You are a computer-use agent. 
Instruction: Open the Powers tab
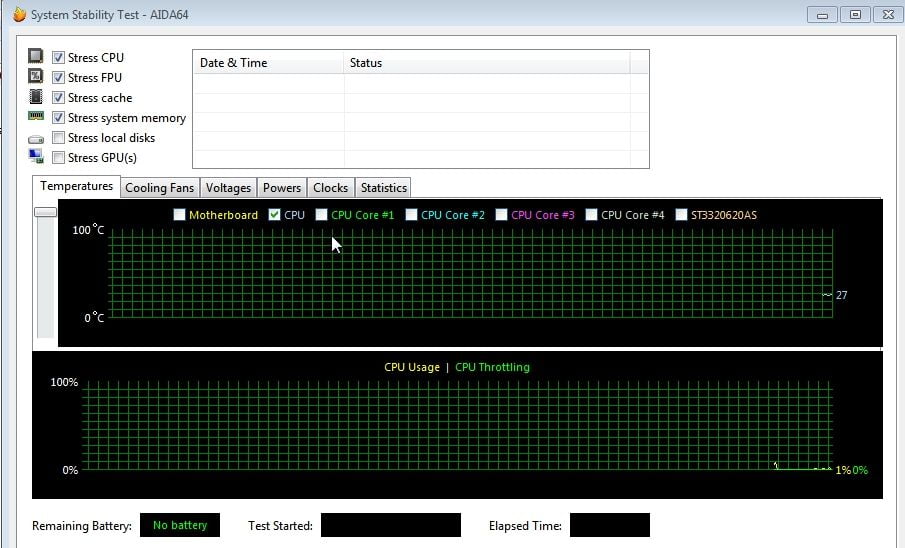tap(282, 188)
